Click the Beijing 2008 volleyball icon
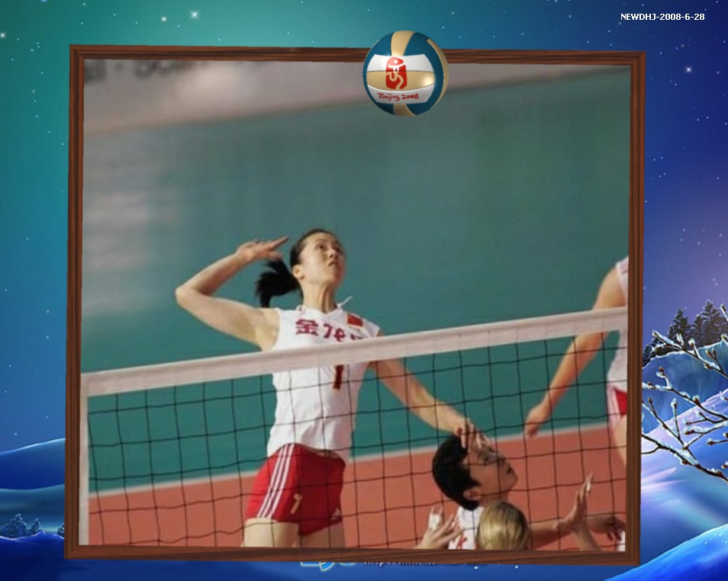 [405, 73]
